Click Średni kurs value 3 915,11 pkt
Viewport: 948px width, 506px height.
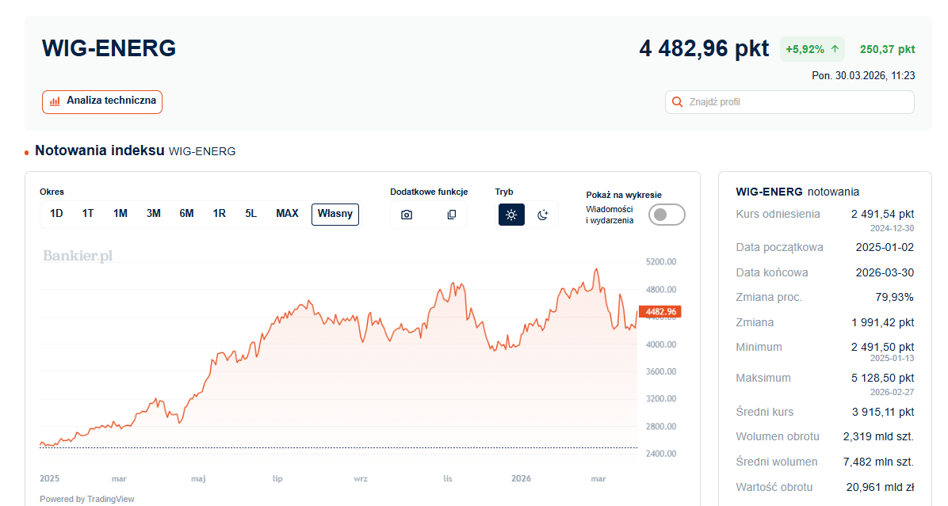883,412
